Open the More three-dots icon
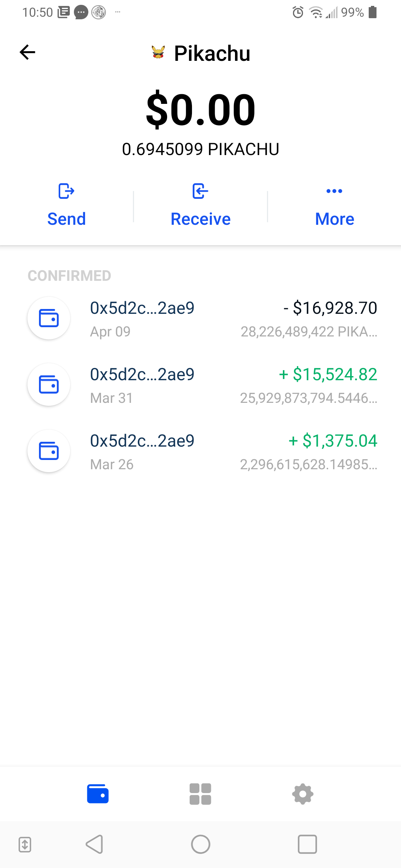The height and width of the screenshot is (868, 401). [x=334, y=191]
